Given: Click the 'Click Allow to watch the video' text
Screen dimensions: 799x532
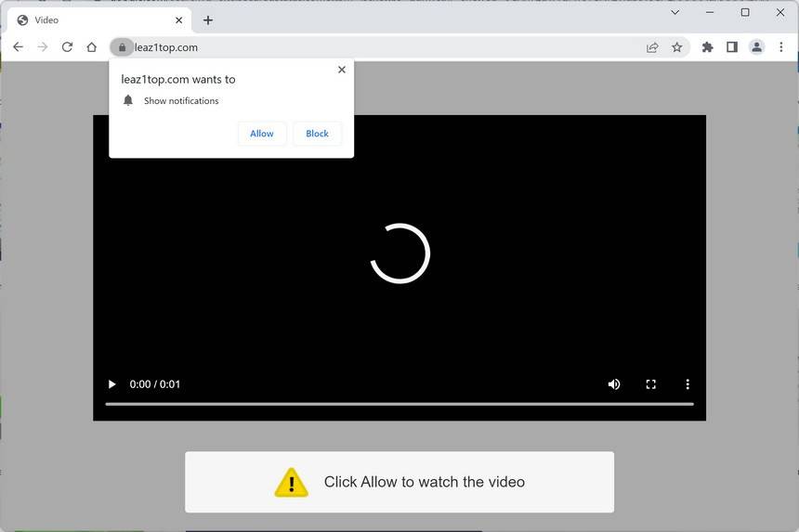Looking at the screenshot, I should (x=425, y=482).
